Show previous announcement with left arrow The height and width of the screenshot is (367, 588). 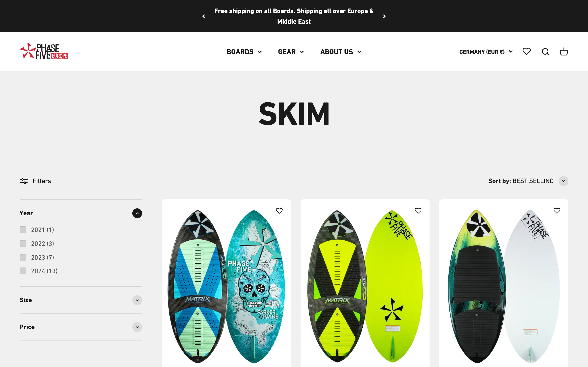pos(204,16)
